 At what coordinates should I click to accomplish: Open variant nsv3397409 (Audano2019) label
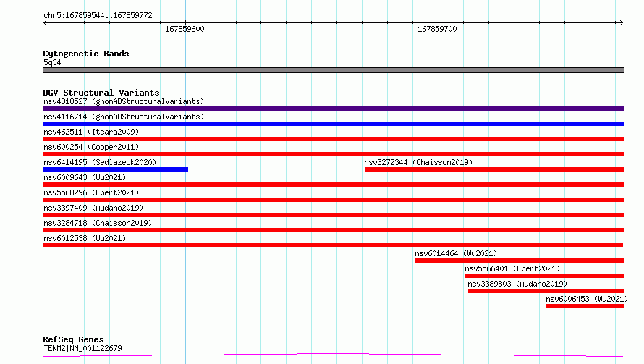[x=93, y=208]
